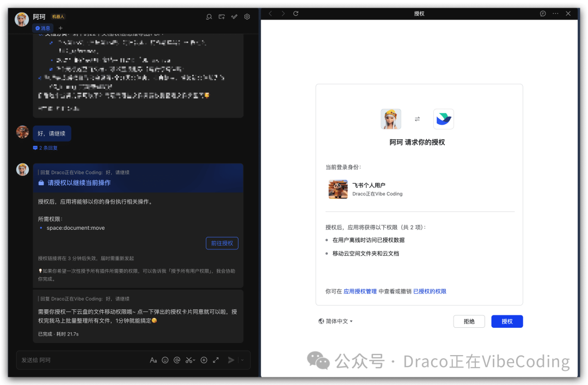Open search in the chat with 阿珂

[x=209, y=17]
